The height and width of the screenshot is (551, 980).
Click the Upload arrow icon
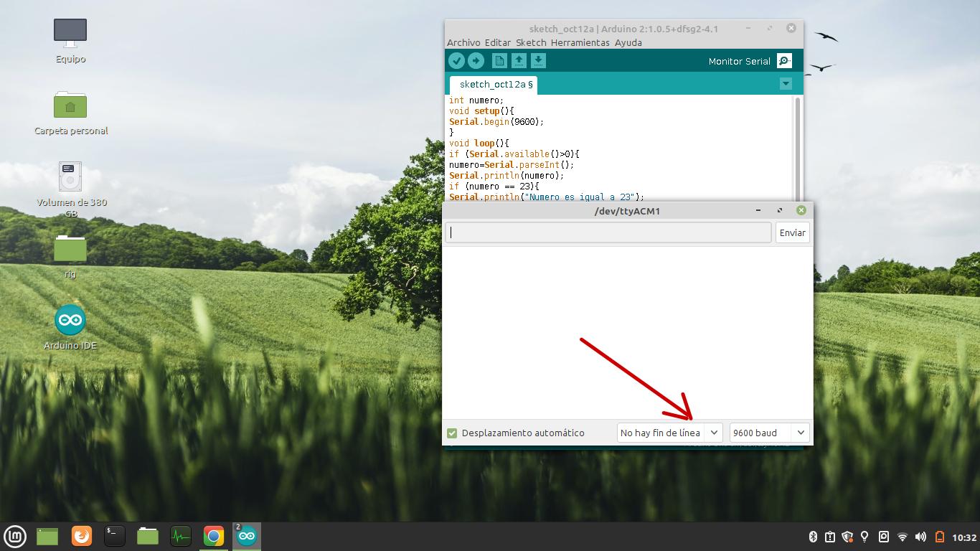coord(476,60)
